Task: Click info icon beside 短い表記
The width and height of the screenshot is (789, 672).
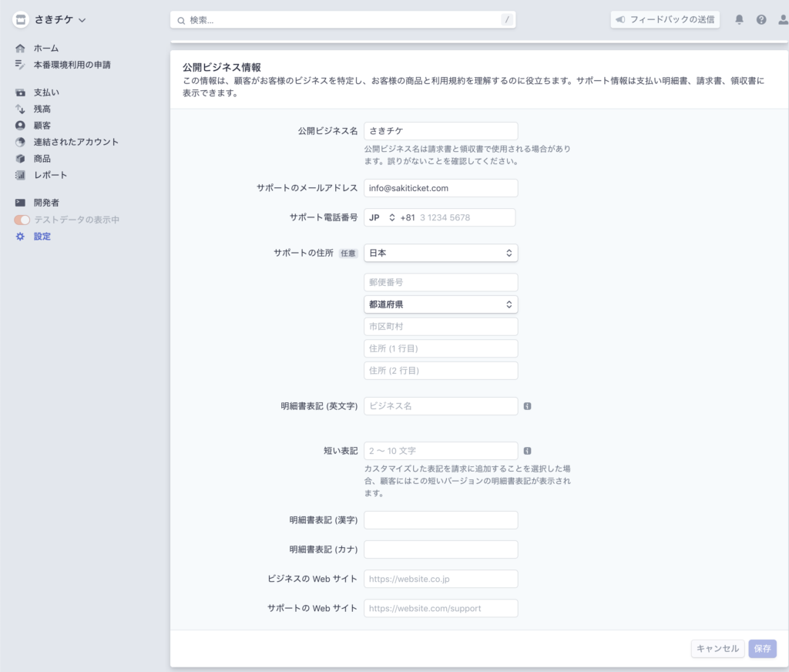Action: coord(527,451)
